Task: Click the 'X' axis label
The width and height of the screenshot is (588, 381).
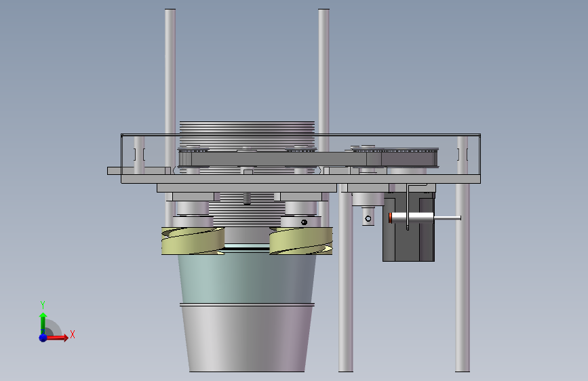Action: (73, 334)
